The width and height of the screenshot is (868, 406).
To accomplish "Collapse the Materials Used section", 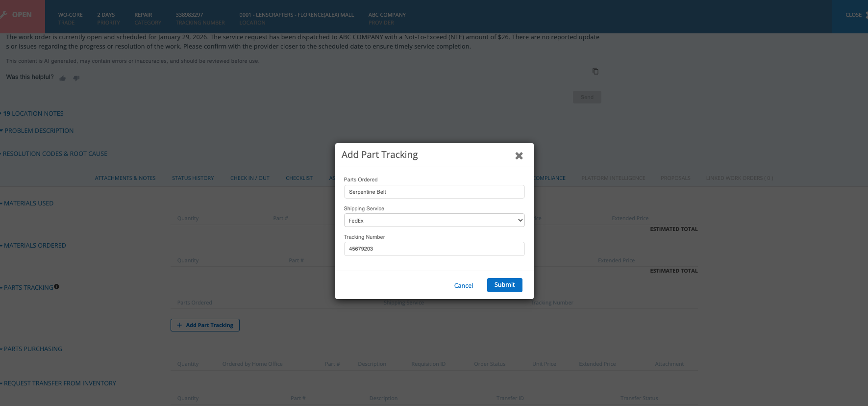I will tap(28, 203).
